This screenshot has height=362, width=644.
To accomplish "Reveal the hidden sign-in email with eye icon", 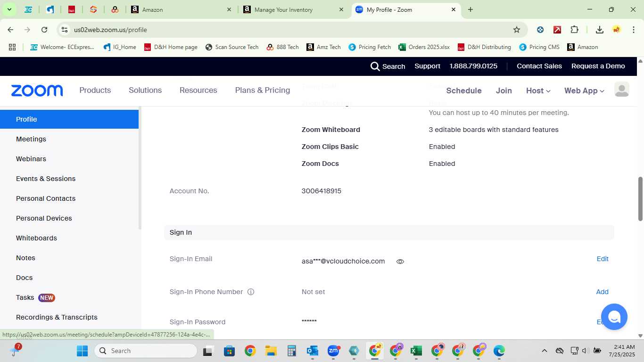I will click(400, 262).
